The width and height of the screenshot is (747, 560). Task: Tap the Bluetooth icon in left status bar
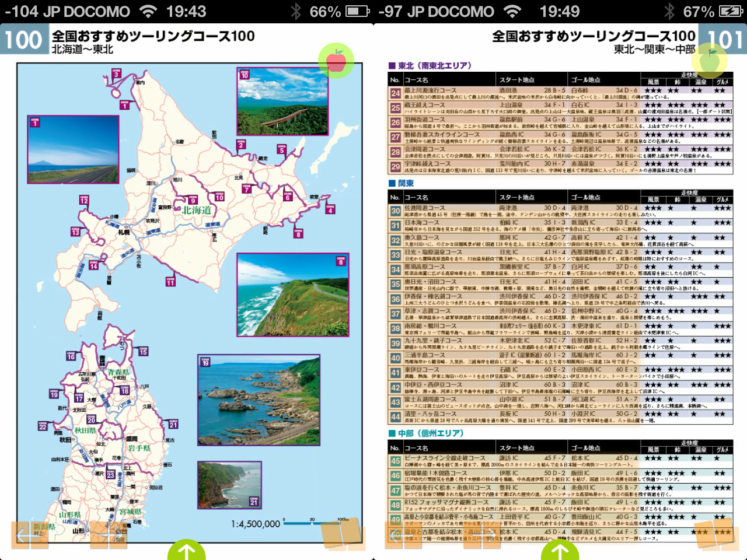(296, 11)
